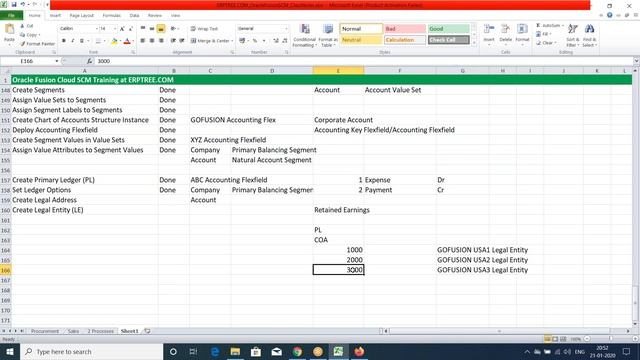Toggle Middle Align vertical alignment

coord(152,29)
